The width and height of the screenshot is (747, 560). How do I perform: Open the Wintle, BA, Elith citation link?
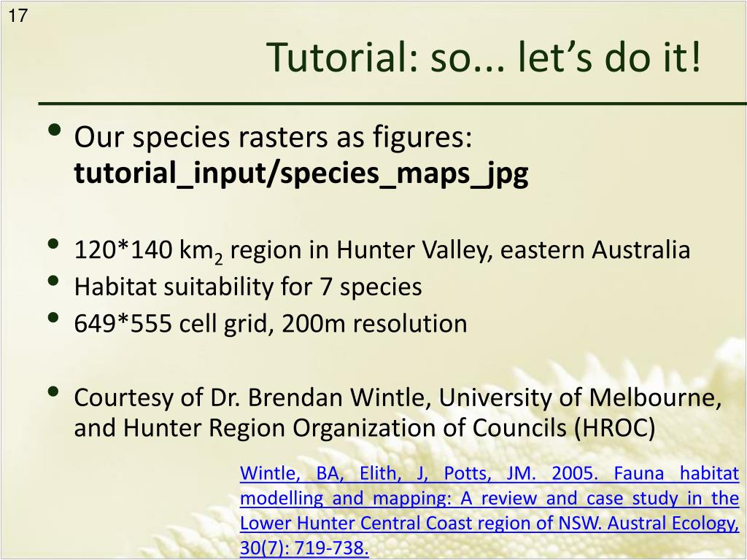[489, 510]
